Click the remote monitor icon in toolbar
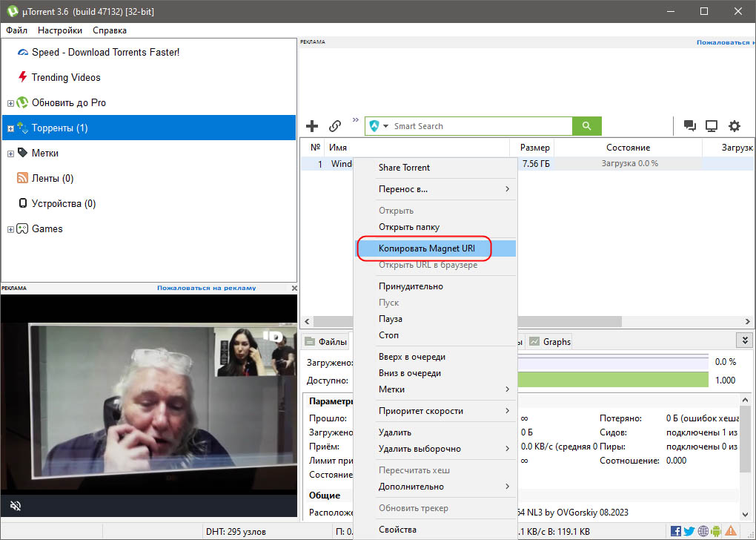The image size is (756, 540). pos(712,126)
